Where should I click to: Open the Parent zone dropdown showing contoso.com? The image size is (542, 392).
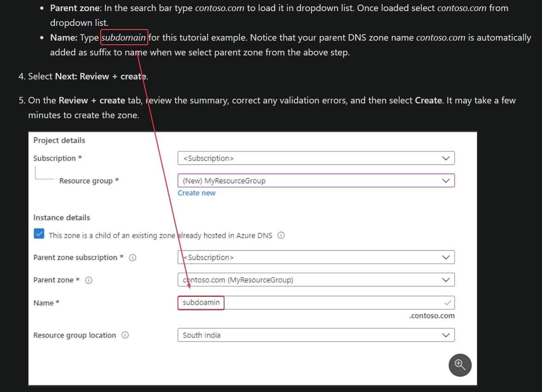(x=316, y=279)
